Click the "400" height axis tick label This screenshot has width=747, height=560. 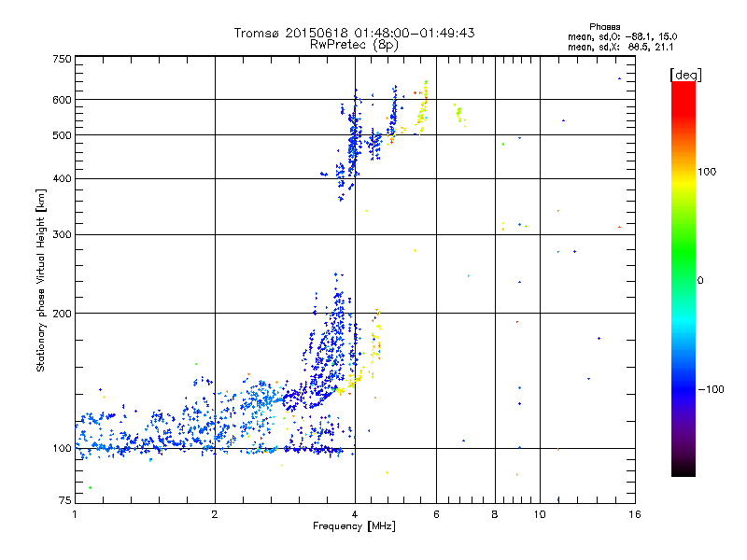(62, 179)
